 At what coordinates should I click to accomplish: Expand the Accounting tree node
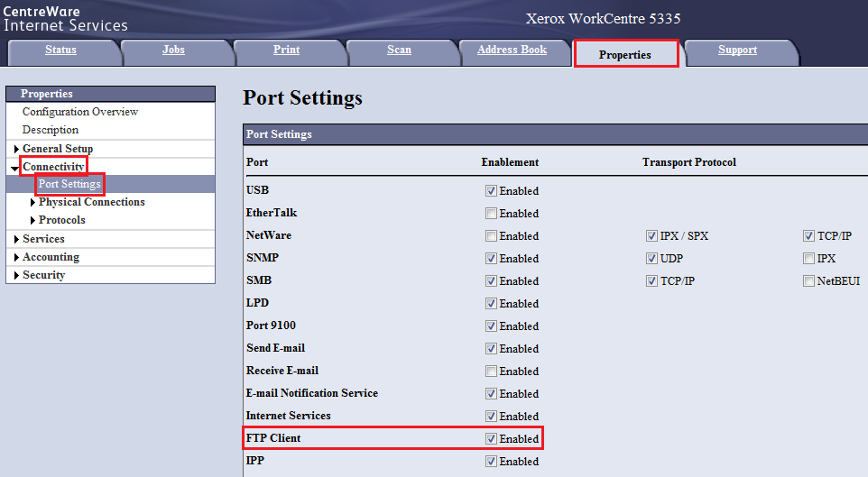point(16,258)
